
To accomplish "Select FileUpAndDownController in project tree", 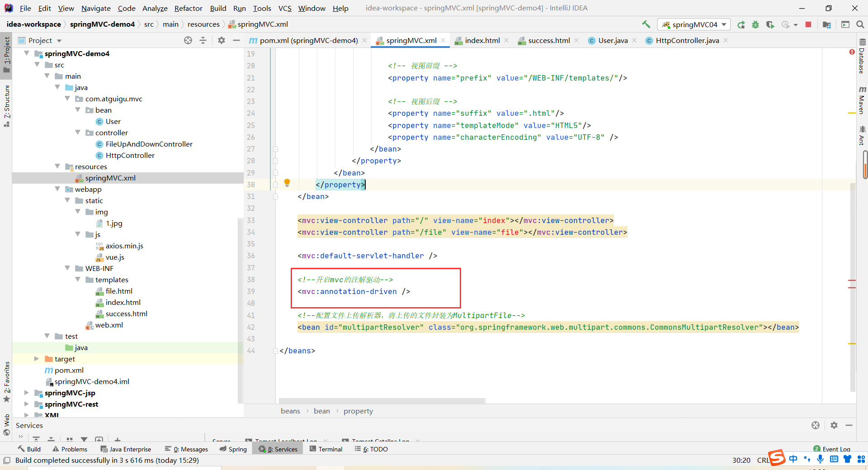I will (x=149, y=144).
